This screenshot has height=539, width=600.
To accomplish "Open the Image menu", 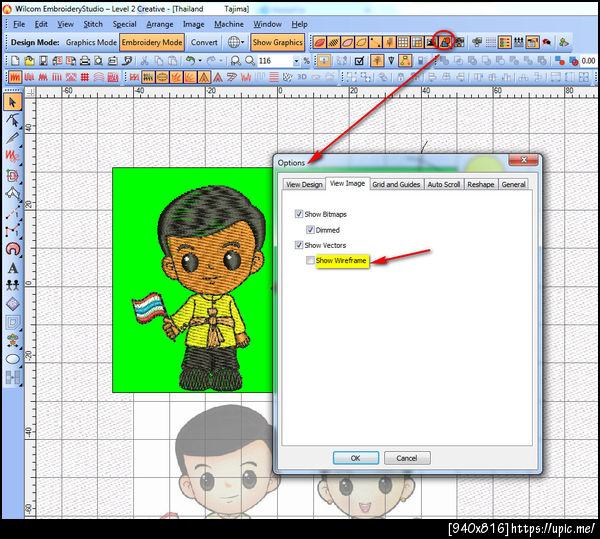I will [194, 24].
